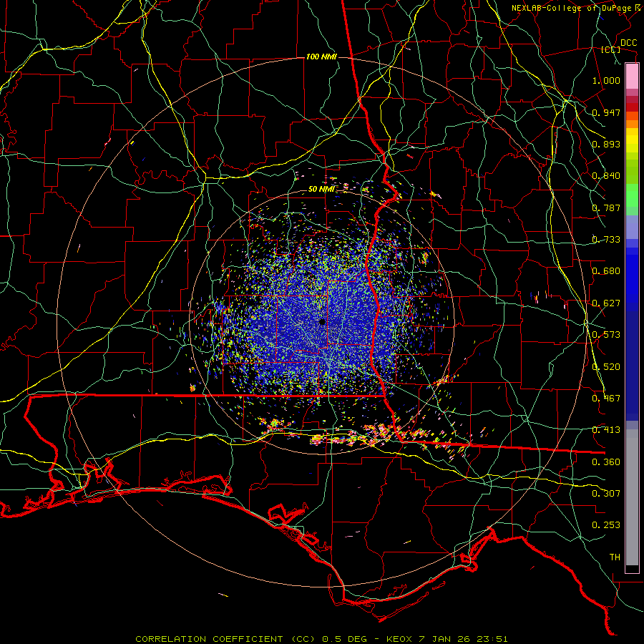Click the 50 NMI range ring label
This screenshot has width=644, height=644.
pos(321,190)
